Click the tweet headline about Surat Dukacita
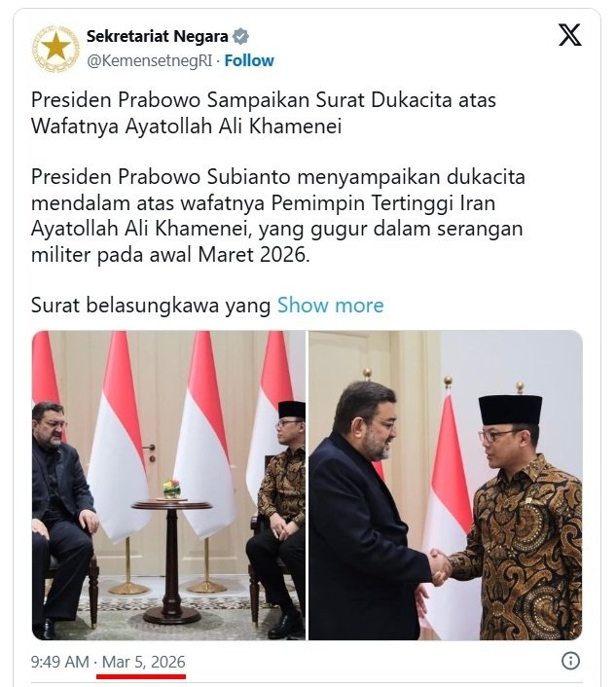The height and width of the screenshot is (687, 616). pyautogui.click(x=264, y=113)
